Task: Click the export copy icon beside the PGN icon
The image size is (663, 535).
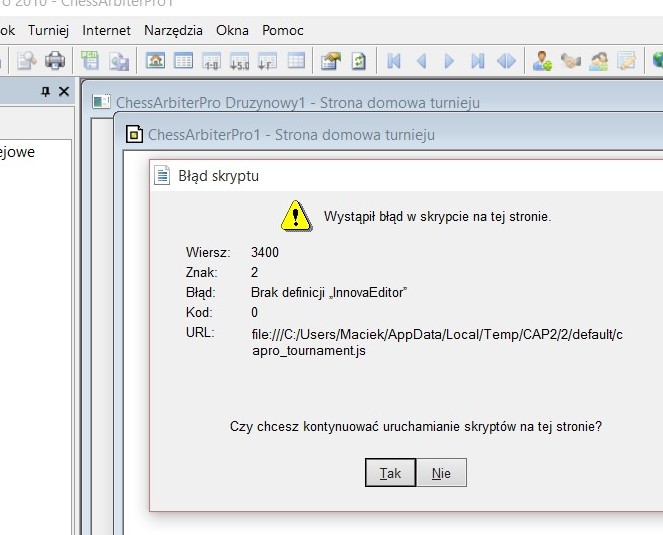Action: point(119,61)
